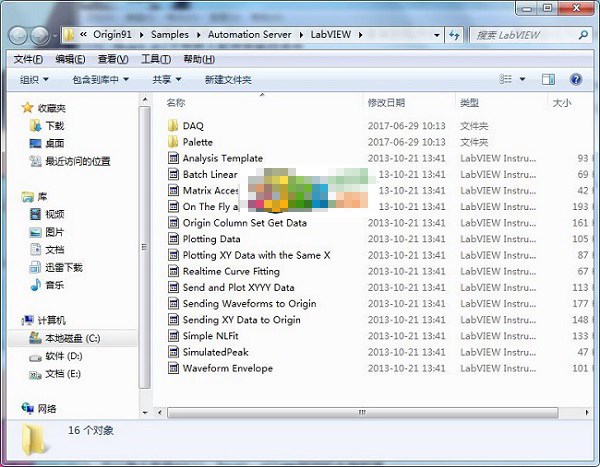600x467 pixels.
Task: Open the Edit (编辑) menu
Action: (70, 59)
